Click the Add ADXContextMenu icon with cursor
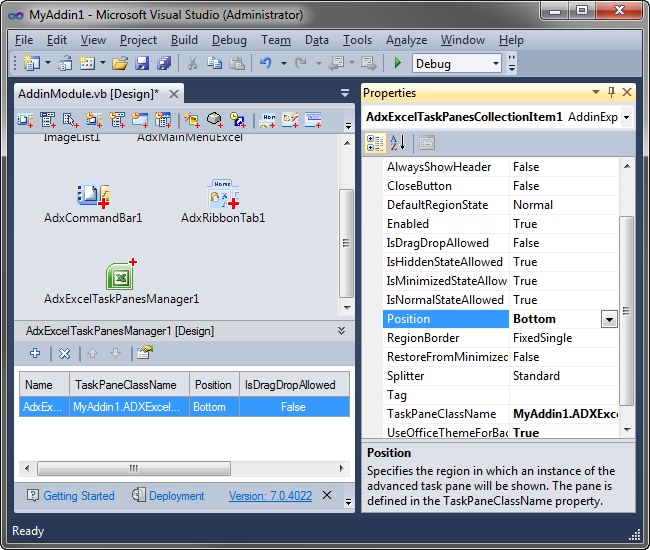This screenshot has height=550, width=650. (70, 120)
